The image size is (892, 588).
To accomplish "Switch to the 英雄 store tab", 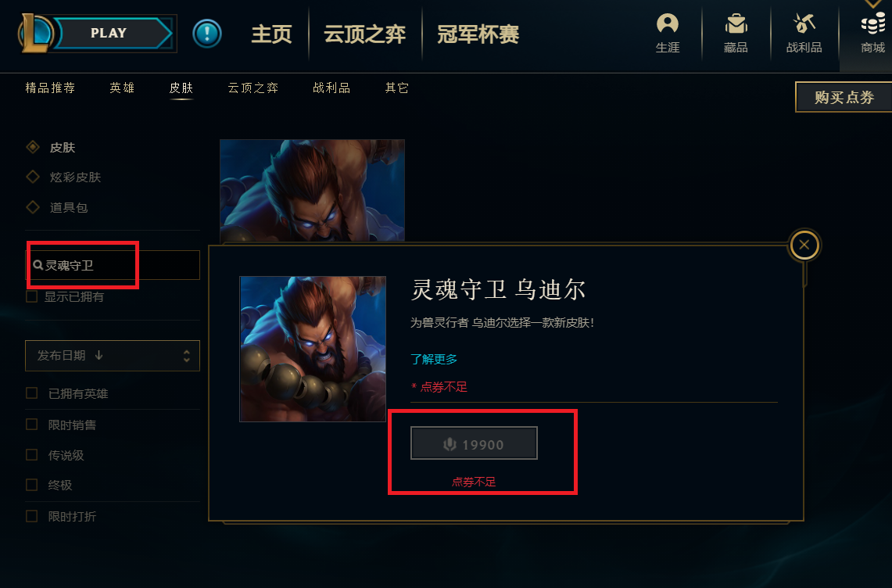I will [122, 88].
